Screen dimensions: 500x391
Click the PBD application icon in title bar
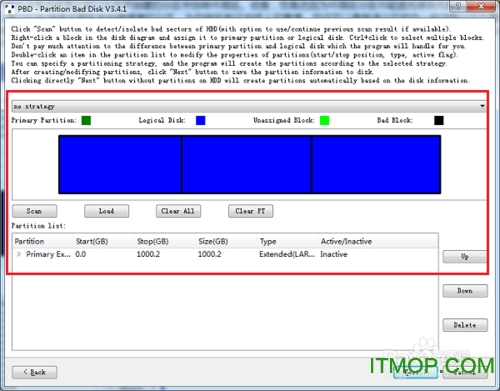(x=10, y=9)
